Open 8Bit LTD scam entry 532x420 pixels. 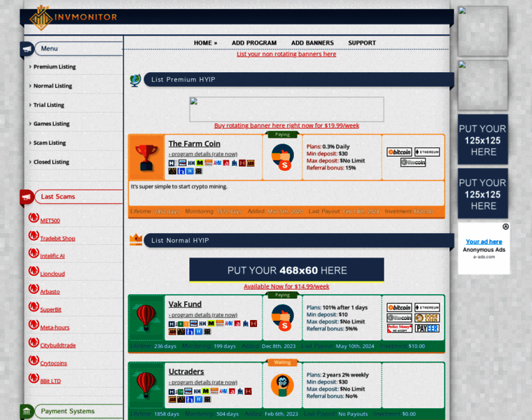coord(50,381)
